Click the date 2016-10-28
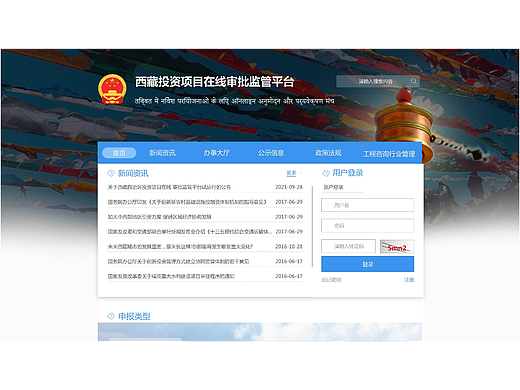The width and height of the screenshot is (520, 390). [x=289, y=246]
